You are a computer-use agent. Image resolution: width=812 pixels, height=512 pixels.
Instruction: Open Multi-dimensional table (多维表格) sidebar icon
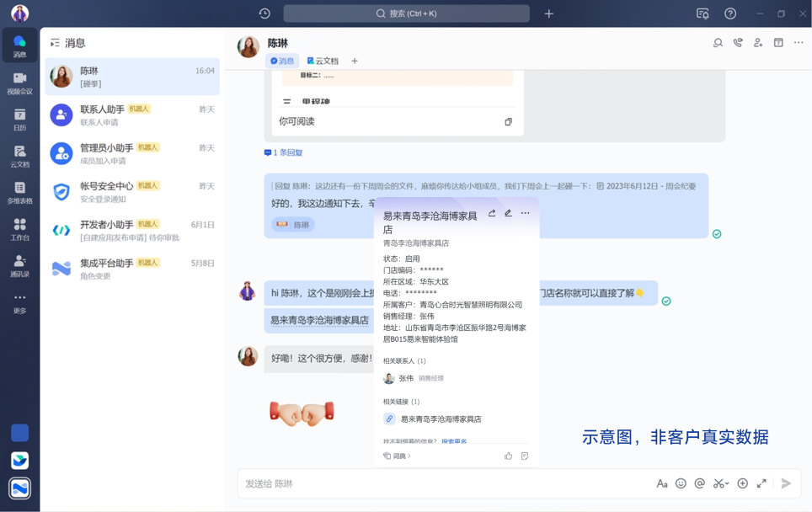(19, 193)
